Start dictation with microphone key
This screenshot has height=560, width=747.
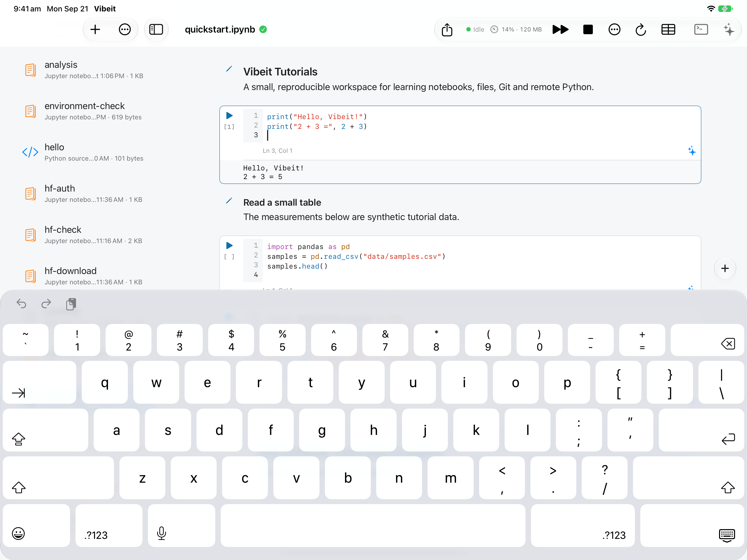(x=181, y=526)
